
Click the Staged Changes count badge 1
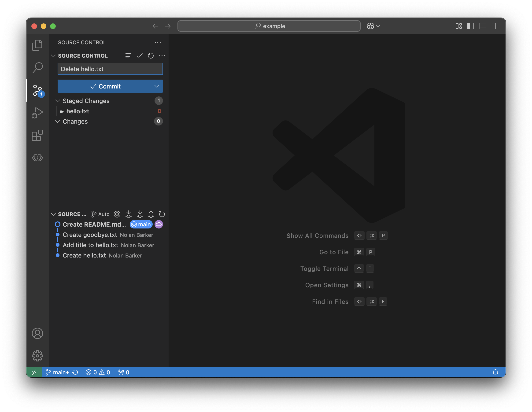click(x=159, y=101)
